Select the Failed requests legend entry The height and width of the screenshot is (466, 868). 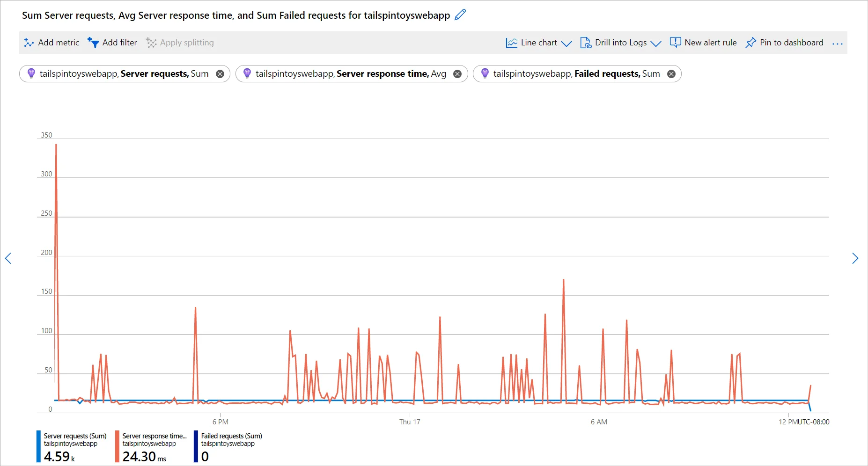pyautogui.click(x=230, y=446)
